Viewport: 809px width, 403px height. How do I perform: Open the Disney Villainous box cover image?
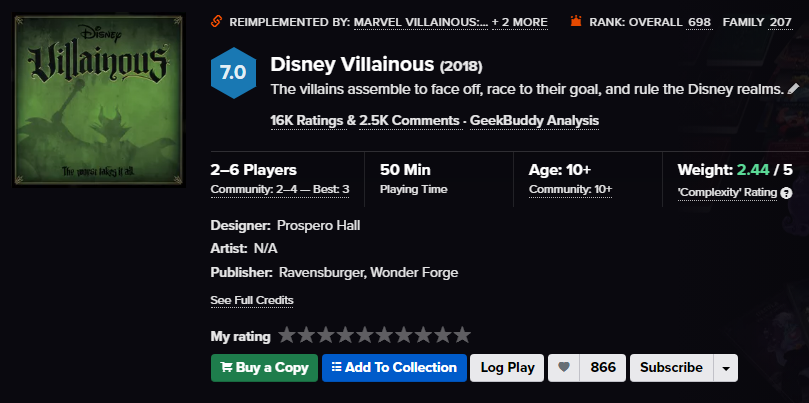(99, 100)
